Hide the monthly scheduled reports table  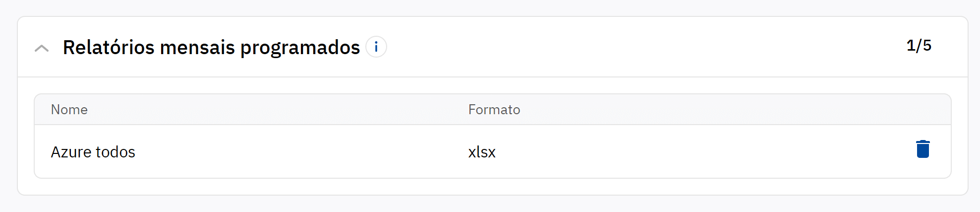pos(42,48)
